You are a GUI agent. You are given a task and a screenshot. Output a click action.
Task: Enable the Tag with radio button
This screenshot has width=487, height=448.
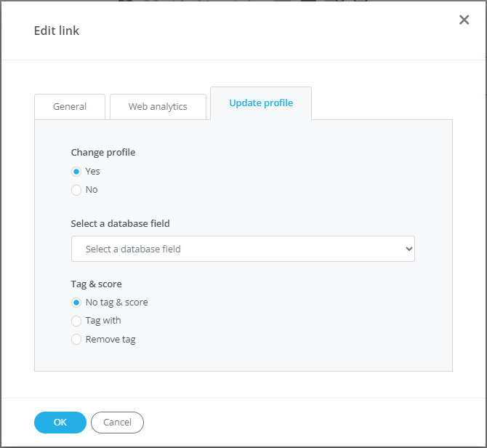(x=76, y=321)
